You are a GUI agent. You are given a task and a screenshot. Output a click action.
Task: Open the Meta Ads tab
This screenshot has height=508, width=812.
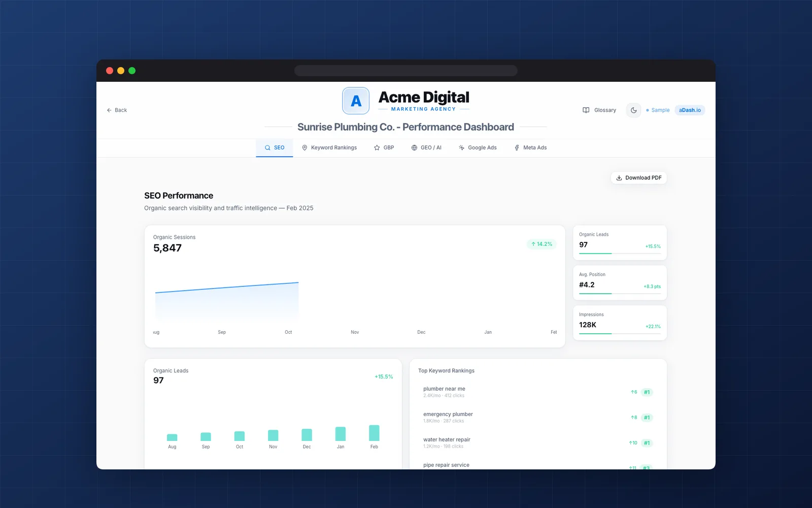click(530, 148)
